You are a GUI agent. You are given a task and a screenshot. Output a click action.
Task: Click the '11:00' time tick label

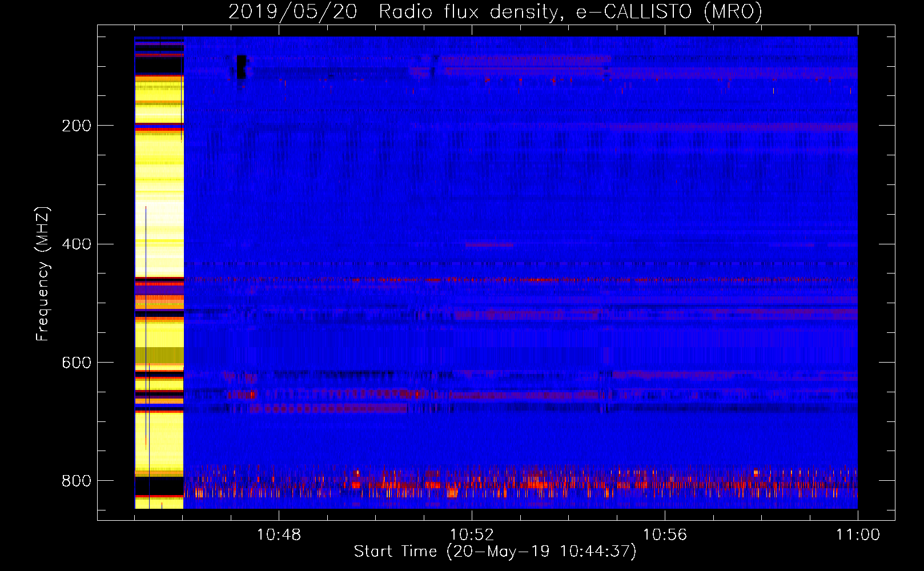[858, 534]
